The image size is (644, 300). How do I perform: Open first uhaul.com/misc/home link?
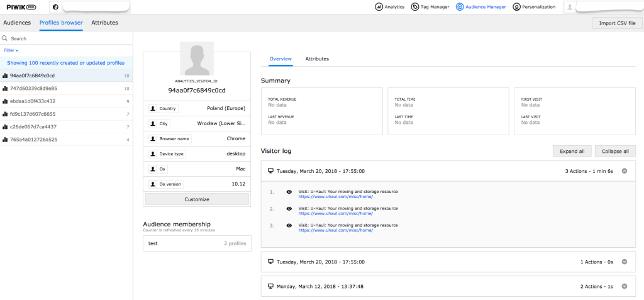(x=336, y=196)
